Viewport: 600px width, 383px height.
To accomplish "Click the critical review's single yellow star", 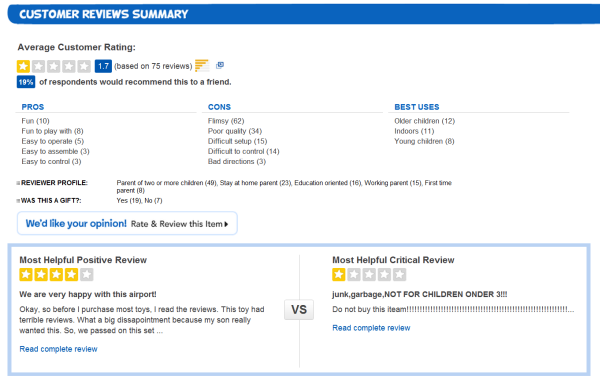I will point(339,275).
